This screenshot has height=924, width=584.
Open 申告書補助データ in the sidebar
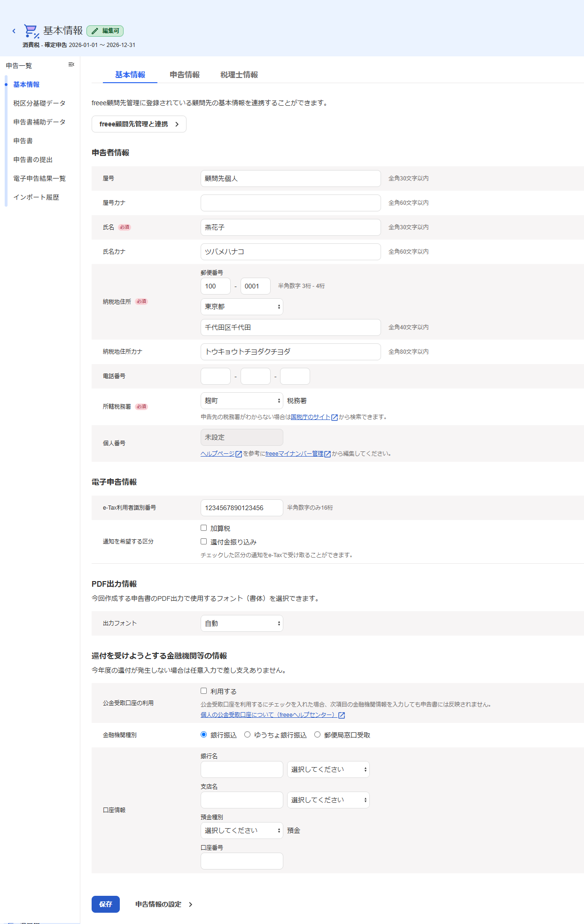click(x=39, y=122)
